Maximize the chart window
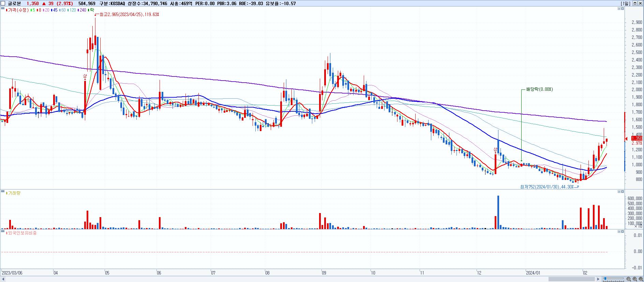 tap(635, 3)
